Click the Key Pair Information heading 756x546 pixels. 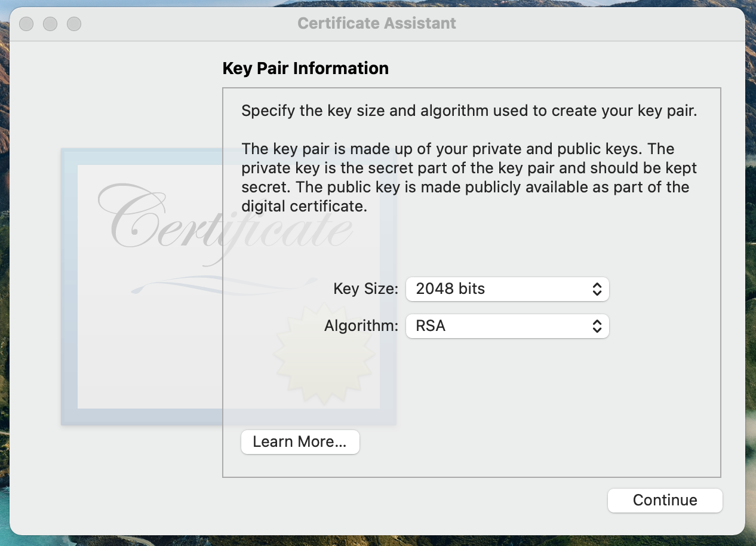(x=305, y=68)
